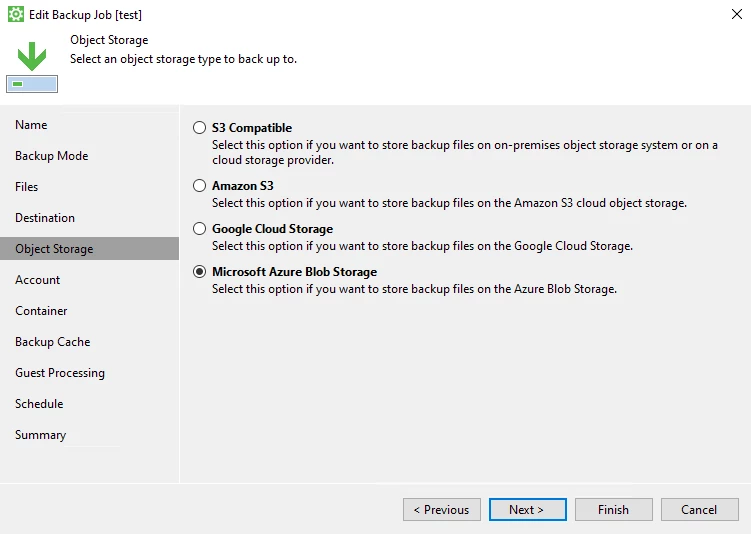Go to the Name wizard step
This screenshot has height=534, width=751.
click(x=31, y=125)
